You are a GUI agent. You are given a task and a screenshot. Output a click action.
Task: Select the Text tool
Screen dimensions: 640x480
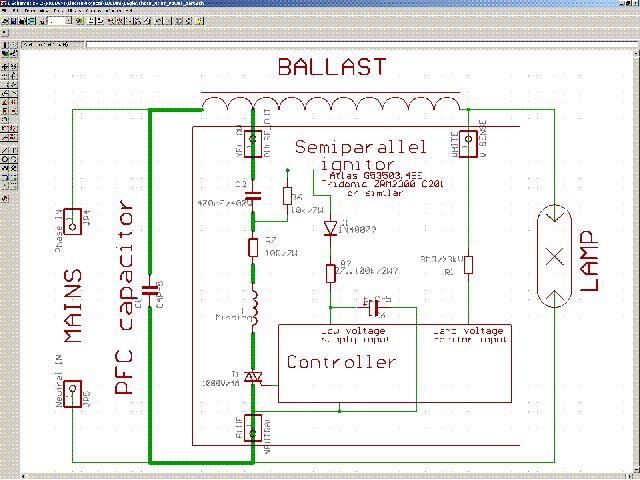point(13,150)
